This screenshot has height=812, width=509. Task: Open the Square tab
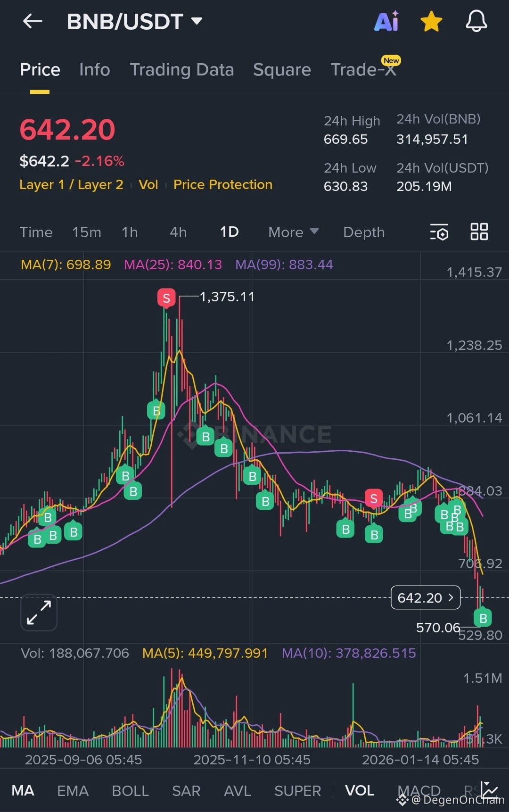point(282,70)
